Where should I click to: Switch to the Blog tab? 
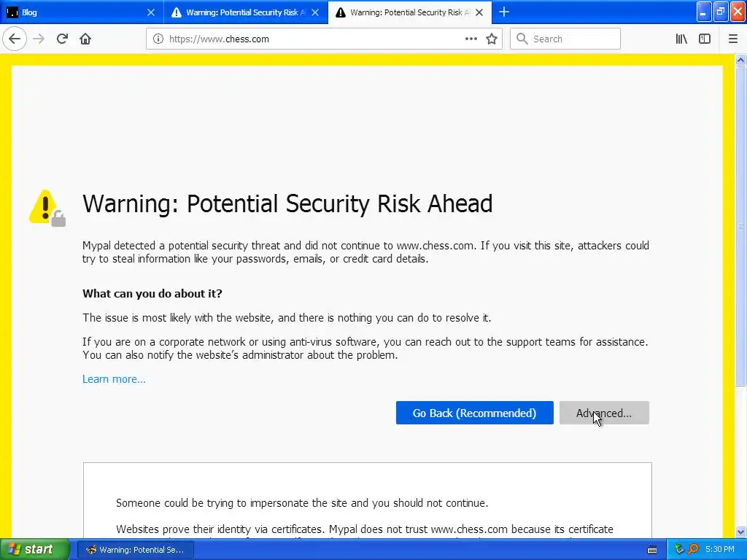tap(81, 12)
